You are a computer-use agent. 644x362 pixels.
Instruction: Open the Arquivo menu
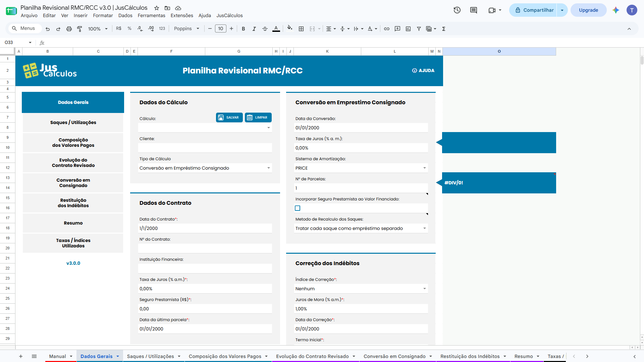tap(29, 15)
